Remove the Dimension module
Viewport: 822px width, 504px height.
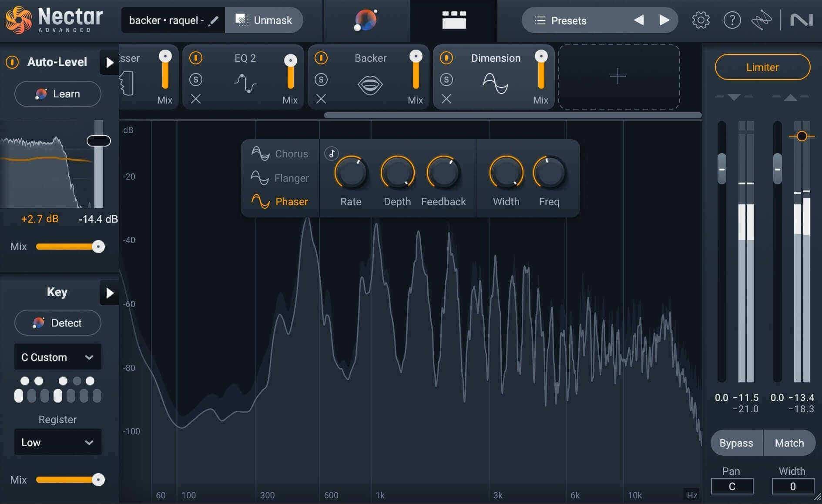click(x=446, y=99)
